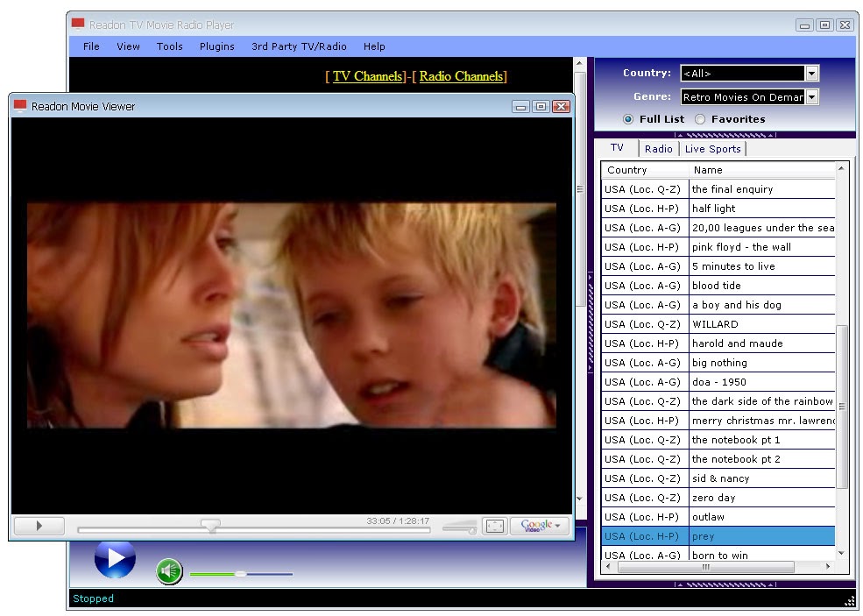This screenshot has height=616, width=863.
Task: Mute audio with the green speaker icon
Action: click(169, 571)
